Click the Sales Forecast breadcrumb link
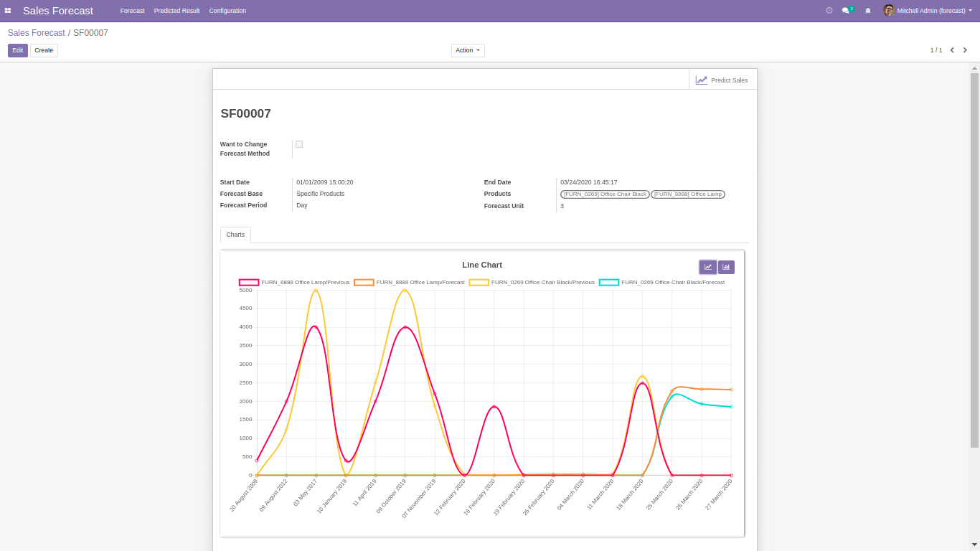Image resolution: width=980 pixels, height=551 pixels. (x=36, y=33)
